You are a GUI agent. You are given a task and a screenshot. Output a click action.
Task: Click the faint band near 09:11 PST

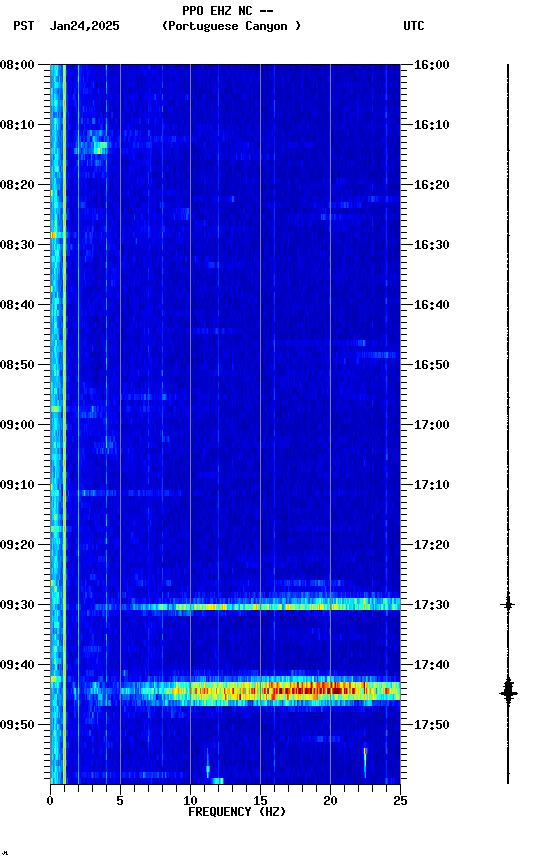pyautogui.click(x=132, y=493)
